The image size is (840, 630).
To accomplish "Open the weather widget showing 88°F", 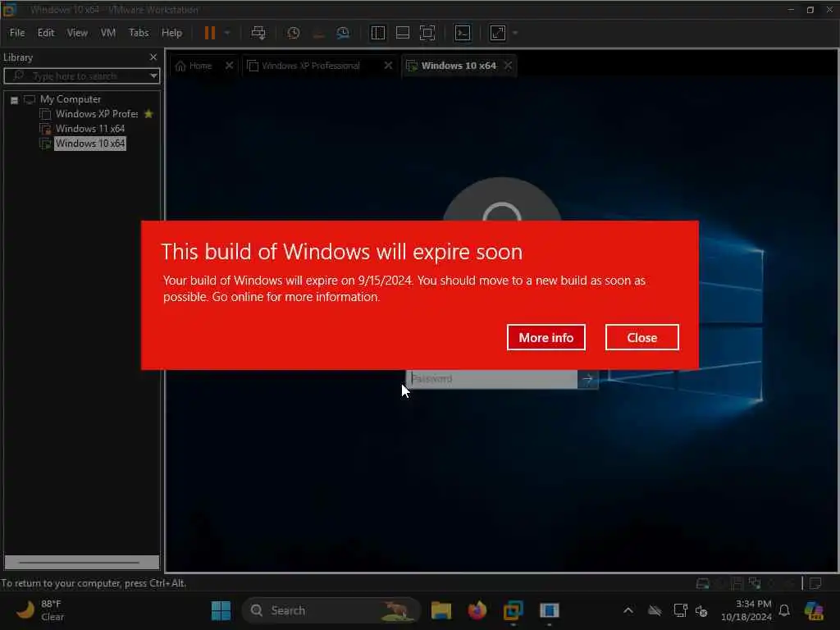I will point(39,610).
